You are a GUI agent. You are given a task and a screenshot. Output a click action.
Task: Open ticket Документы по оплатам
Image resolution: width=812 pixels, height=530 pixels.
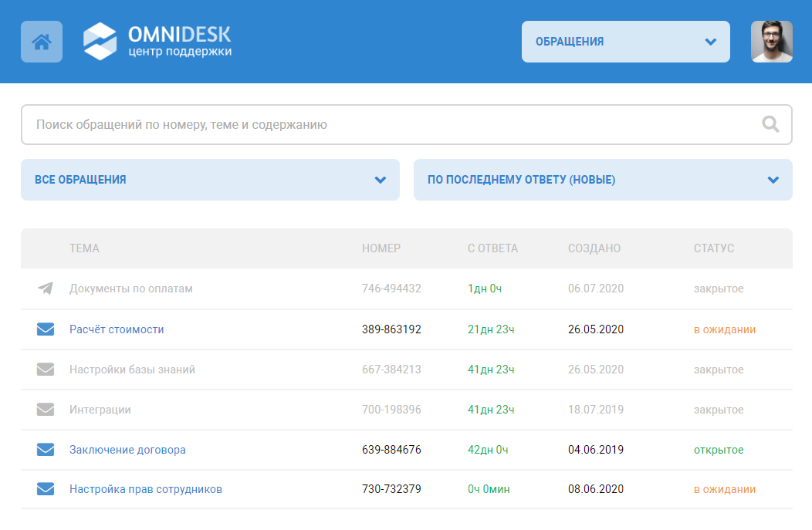[131, 289]
